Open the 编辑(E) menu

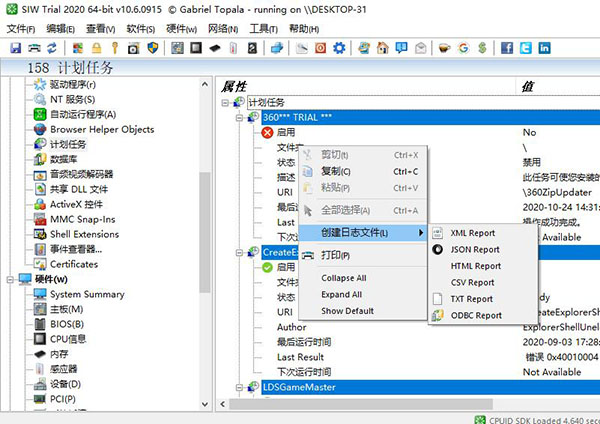[x=60, y=29]
